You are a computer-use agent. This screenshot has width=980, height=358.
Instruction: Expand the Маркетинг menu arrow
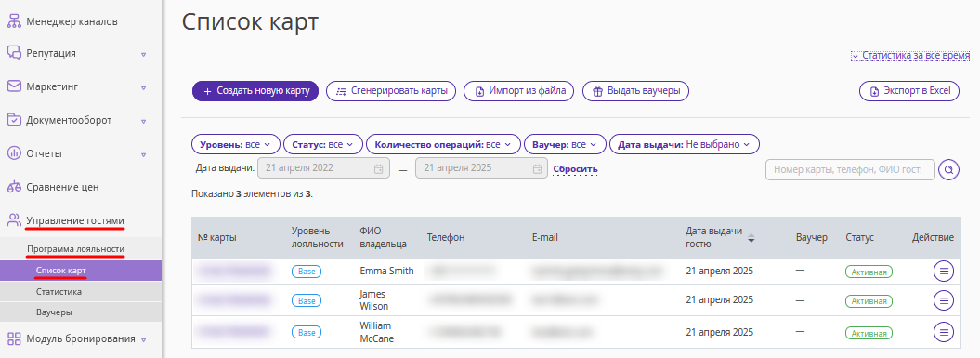click(x=143, y=86)
